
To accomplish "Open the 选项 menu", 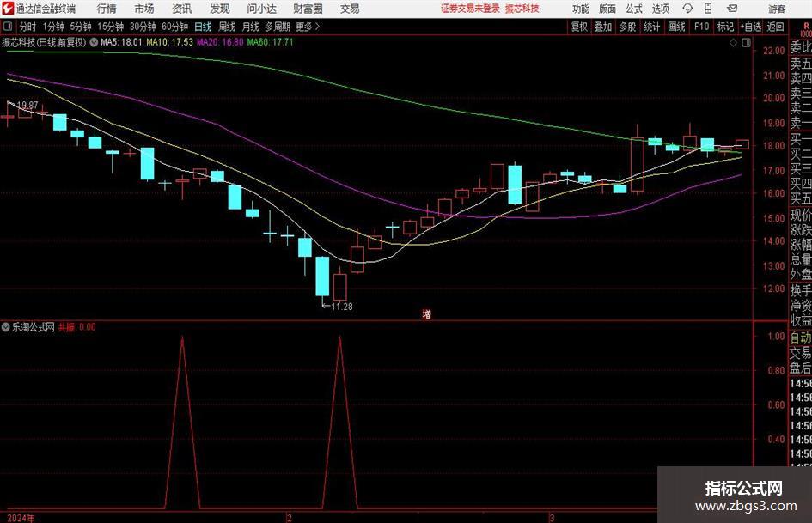I will (x=660, y=9).
